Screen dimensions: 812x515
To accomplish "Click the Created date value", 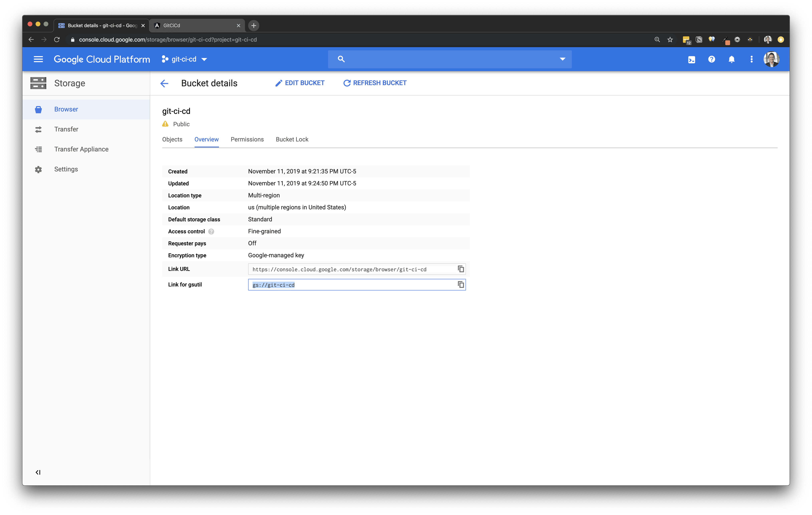I will [x=302, y=172].
